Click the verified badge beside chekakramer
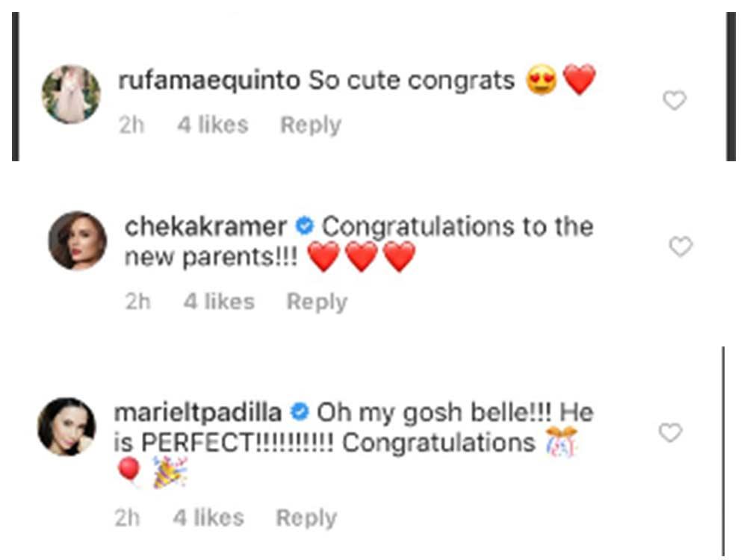Image resolution: width=747 pixels, height=560 pixels. 304,225
